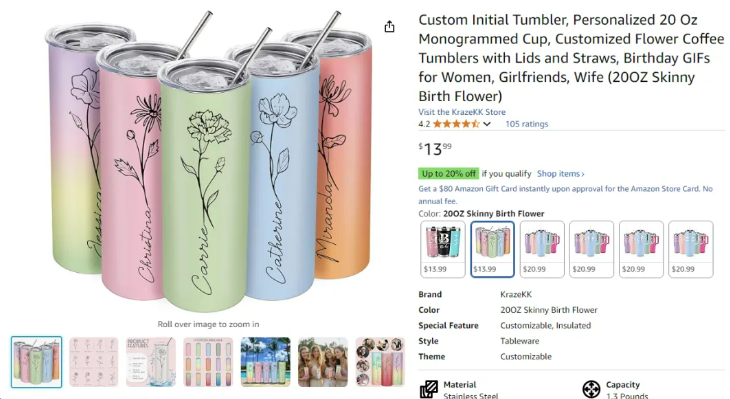Choose the first $20.99 handled tumbler option
Viewport: 730px width, 399px height.
tap(542, 250)
